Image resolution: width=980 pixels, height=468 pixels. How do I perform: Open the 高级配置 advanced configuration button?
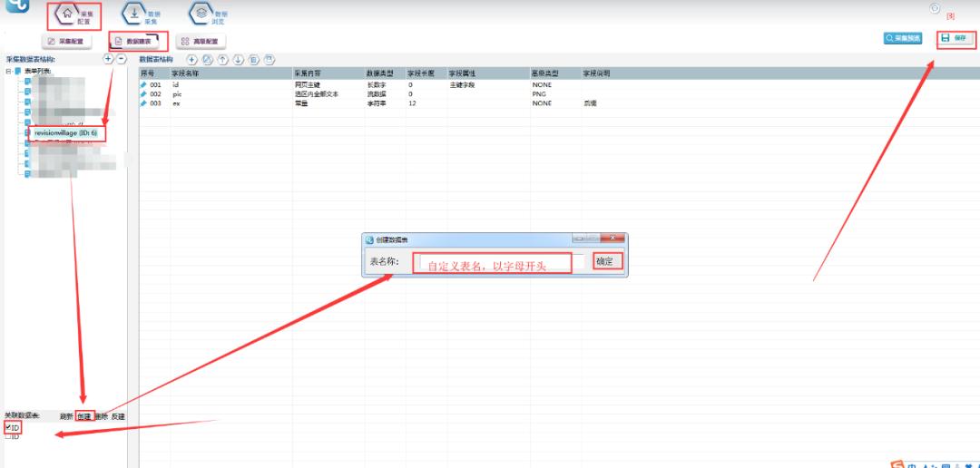(x=199, y=41)
